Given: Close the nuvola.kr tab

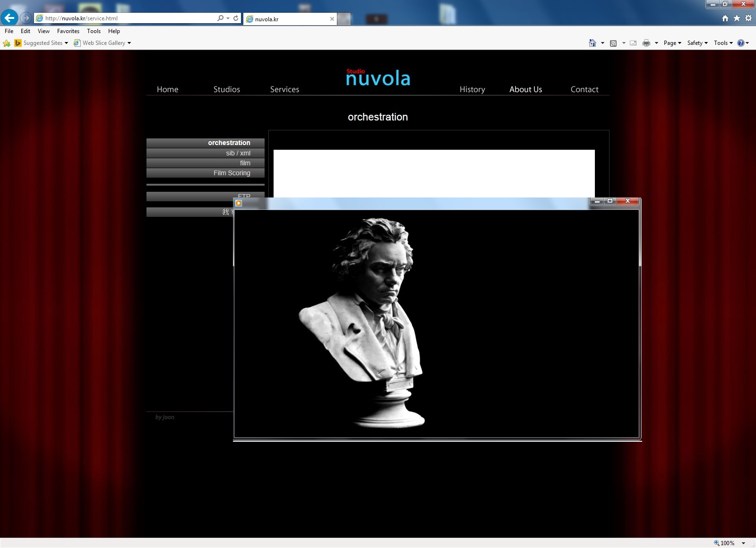Looking at the screenshot, I should point(332,19).
